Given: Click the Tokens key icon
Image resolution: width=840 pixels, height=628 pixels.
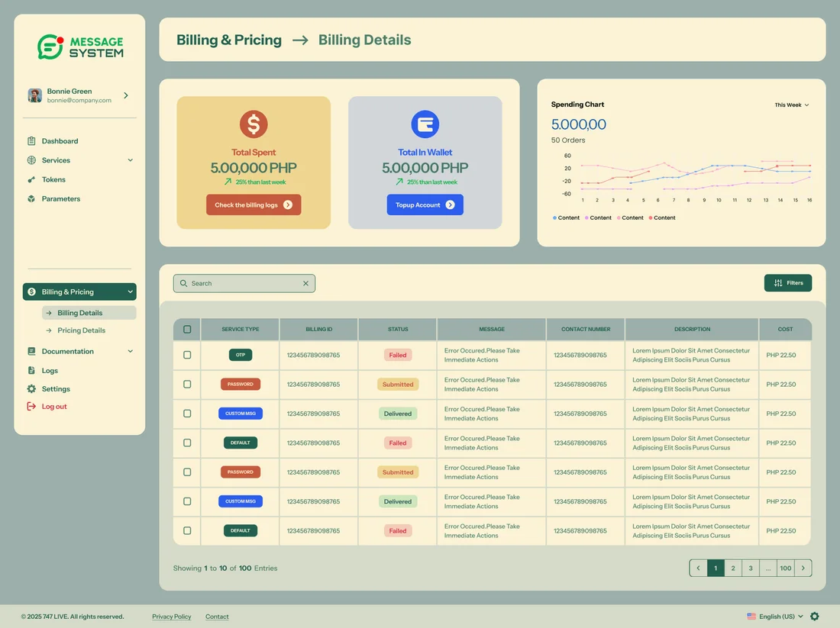Looking at the screenshot, I should click(31, 179).
